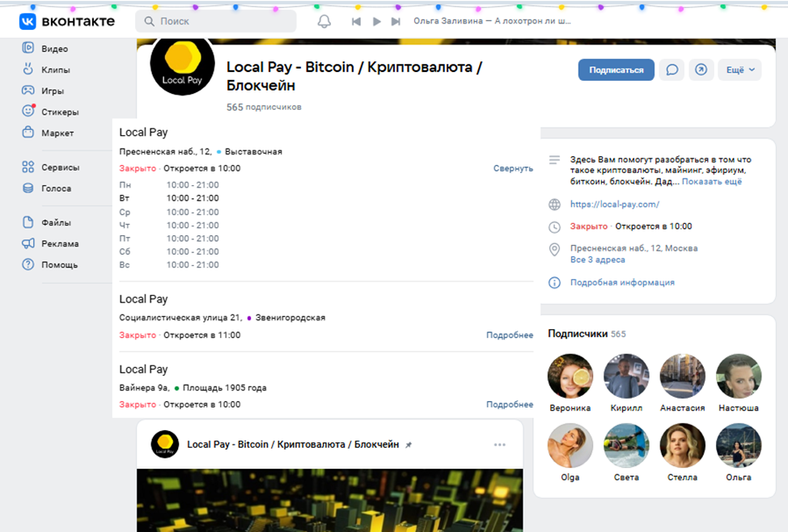788x532 pixels.
Task: Open the community message icon button
Action: point(672,70)
